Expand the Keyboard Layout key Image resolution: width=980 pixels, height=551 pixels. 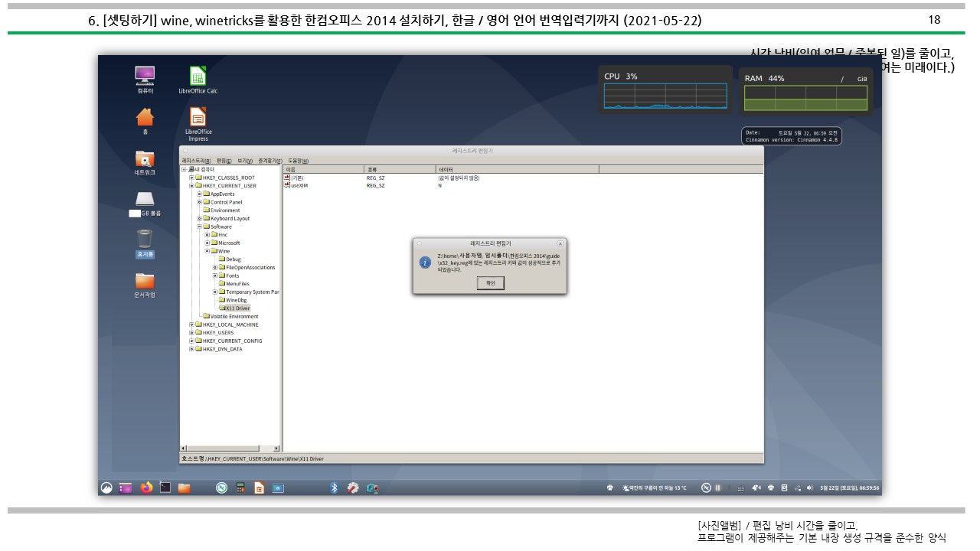click(199, 219)
